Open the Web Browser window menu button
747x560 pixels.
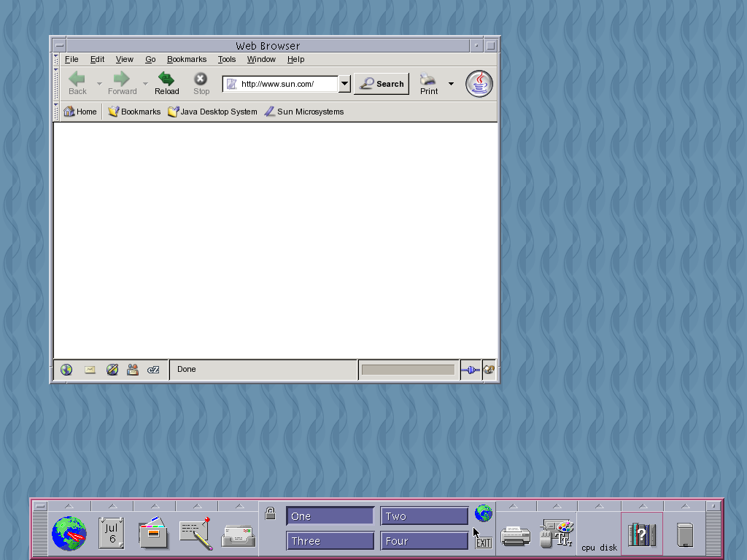60,46
